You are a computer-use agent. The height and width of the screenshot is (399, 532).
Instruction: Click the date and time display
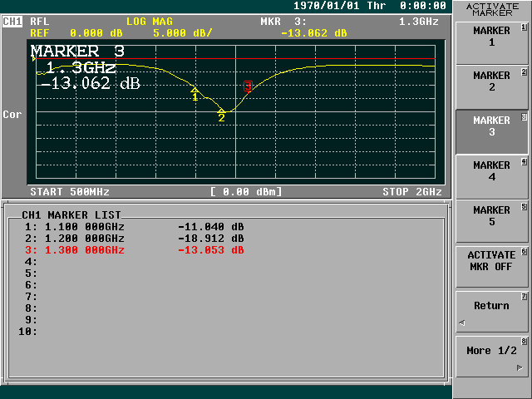click(369, 6)
